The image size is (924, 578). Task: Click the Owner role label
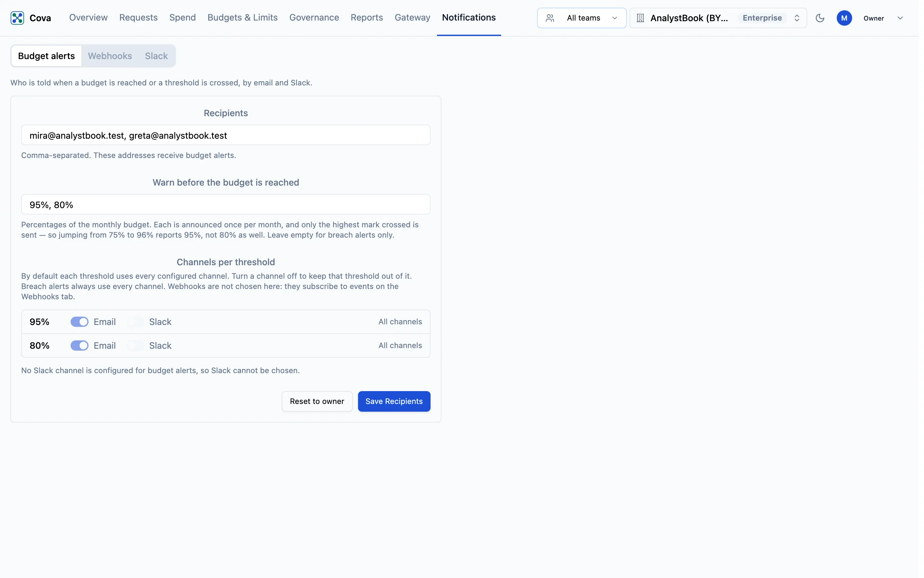pyautogui.click(x=874, y=18)
